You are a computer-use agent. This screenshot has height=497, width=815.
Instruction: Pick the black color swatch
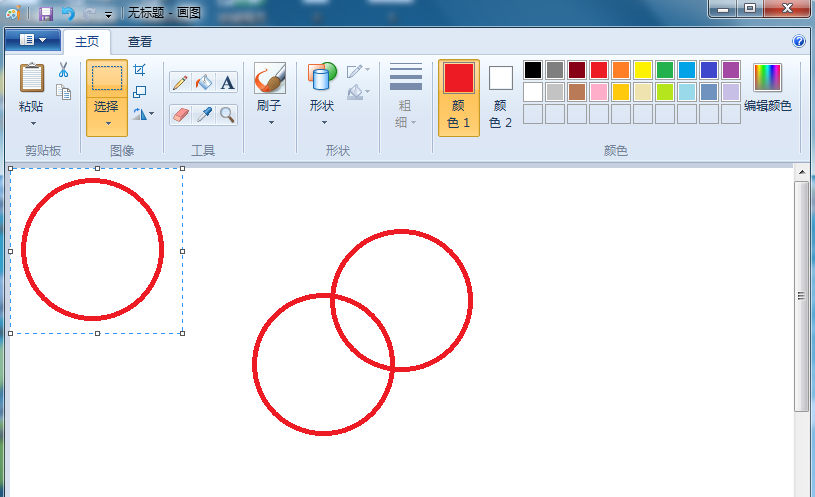click(x=533, y=70)
